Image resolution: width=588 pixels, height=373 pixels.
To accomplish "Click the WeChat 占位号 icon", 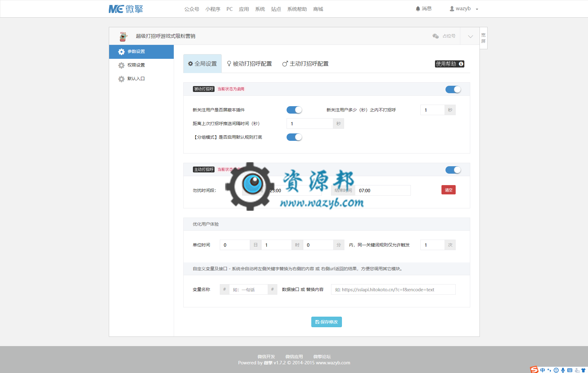I will pyautogui.click(x=436, y=36).
